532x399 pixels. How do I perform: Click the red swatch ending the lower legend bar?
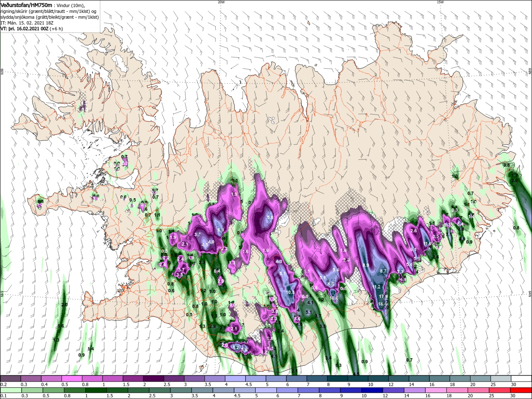tap(521, 390)
